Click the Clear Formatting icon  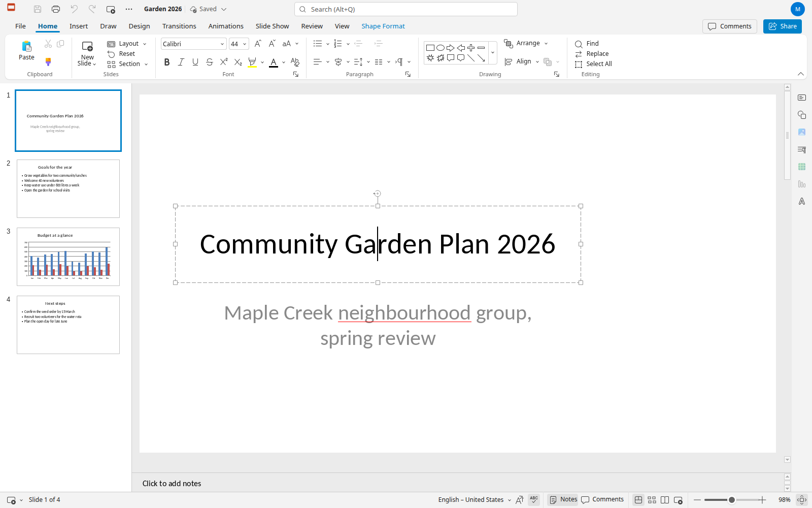(295, 62)
